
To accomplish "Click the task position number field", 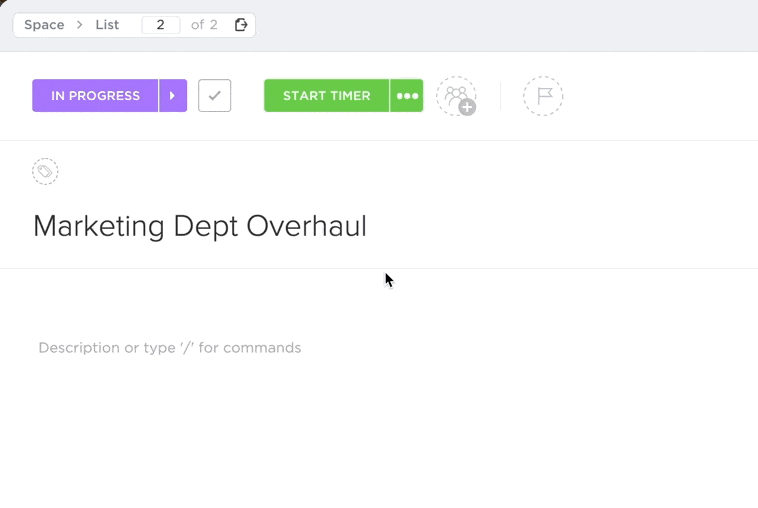I will (x=160, y=25).
